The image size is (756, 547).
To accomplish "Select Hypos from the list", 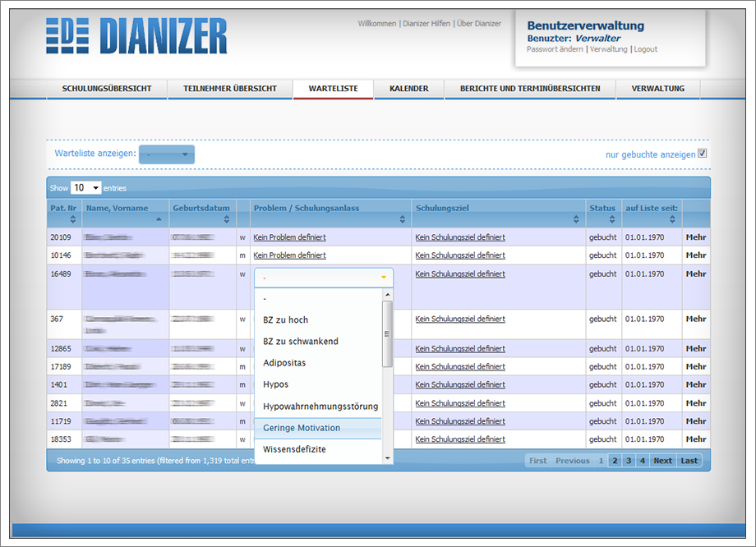I will click(x=318, y=384).
